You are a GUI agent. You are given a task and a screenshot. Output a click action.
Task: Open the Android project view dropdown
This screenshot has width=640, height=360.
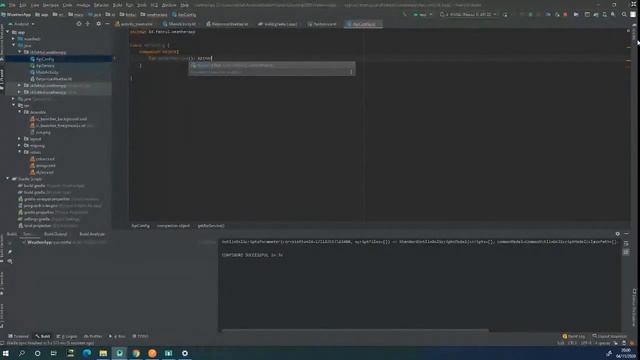coord(22,24)
